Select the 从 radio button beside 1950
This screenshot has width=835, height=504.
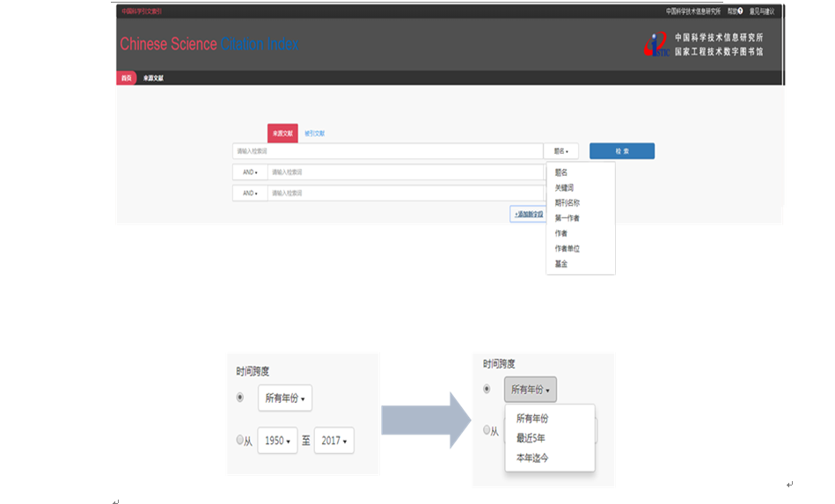(239, 440)
